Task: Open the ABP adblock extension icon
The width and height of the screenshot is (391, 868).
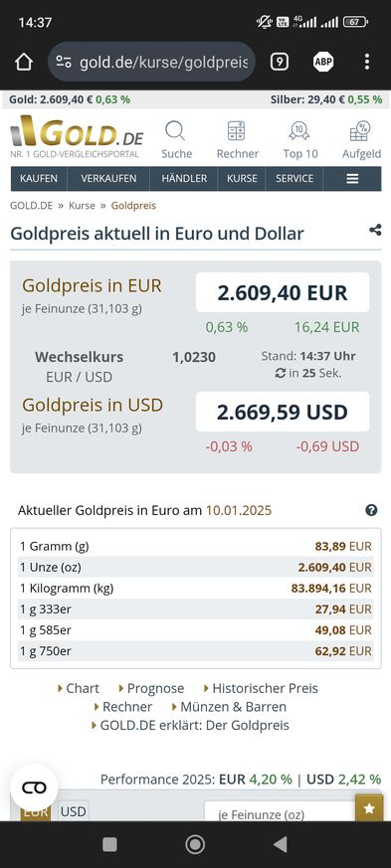Action: [323, 62]
